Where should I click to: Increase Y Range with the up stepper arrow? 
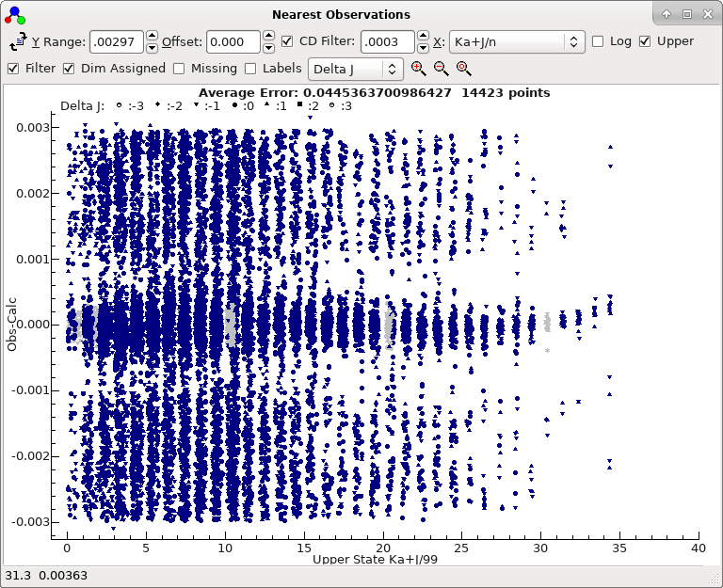(152, 36)
